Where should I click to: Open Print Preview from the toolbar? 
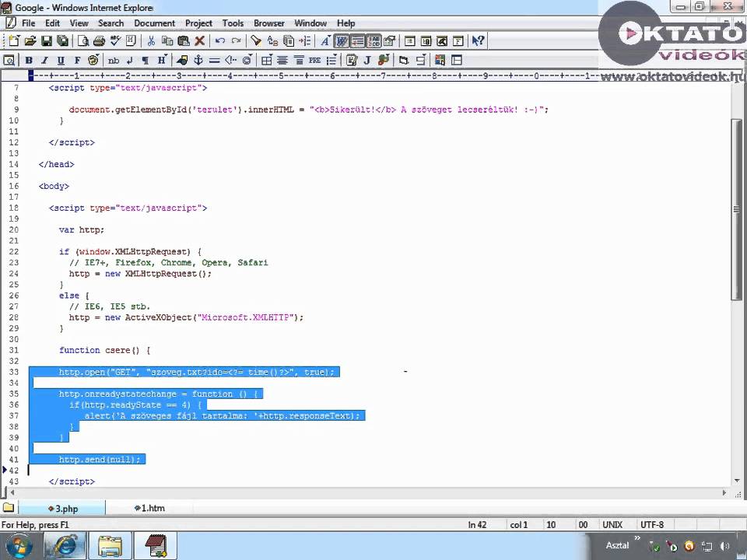click(83, 41)
